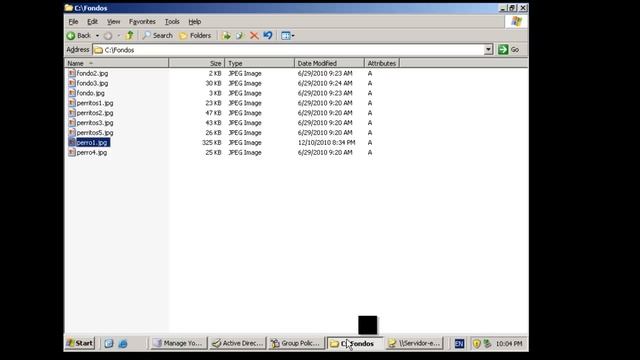
Task: Launch Internet Explorer from quick launch
Action: 123,343
